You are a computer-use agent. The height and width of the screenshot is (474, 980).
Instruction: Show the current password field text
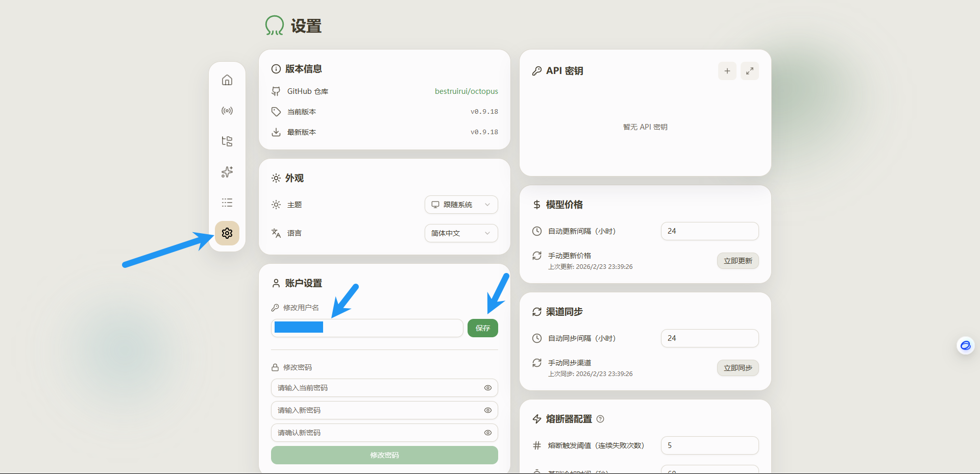[487, 388]
